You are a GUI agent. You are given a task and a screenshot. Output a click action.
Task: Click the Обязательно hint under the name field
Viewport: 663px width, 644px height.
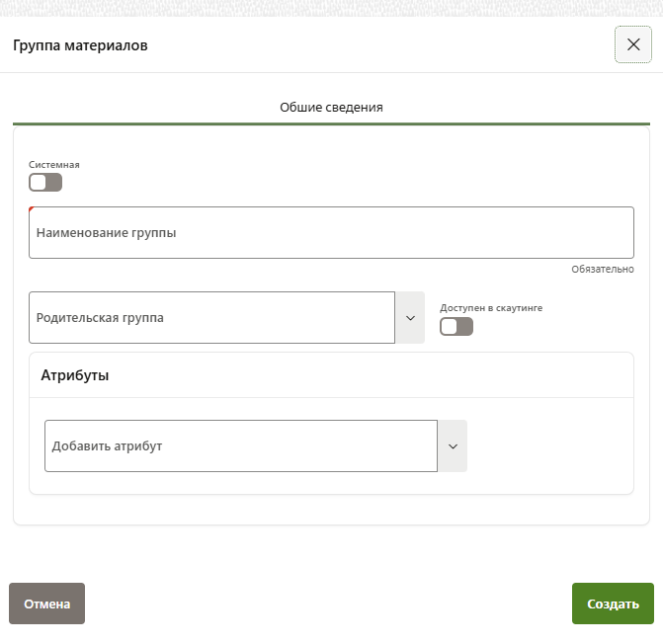tap(602, 270)
